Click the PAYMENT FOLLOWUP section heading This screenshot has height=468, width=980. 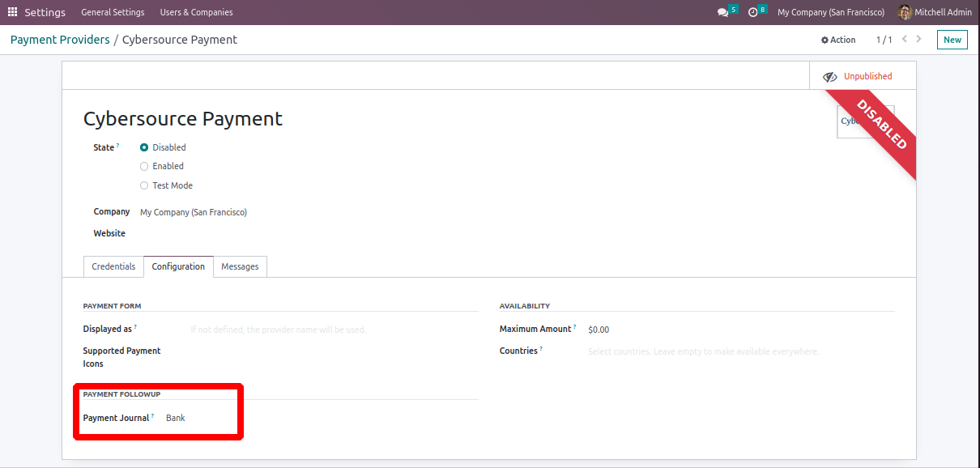click(121, 394)
